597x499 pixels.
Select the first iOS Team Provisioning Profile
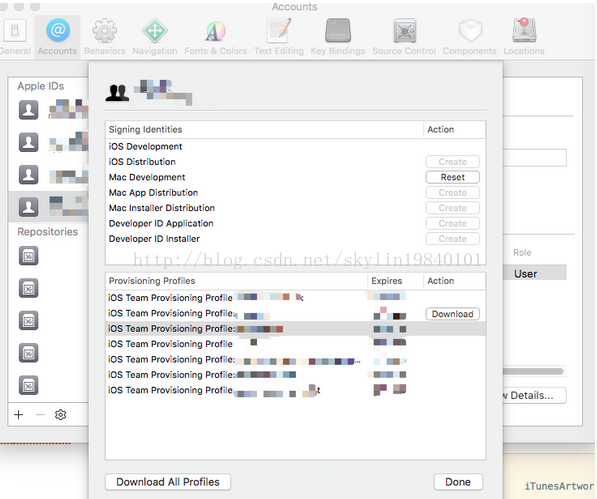coord(295,298)
